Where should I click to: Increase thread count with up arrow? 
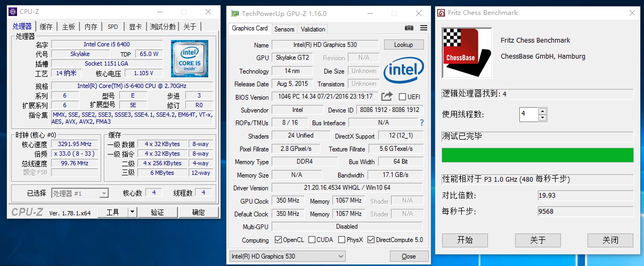click(542, 111)
